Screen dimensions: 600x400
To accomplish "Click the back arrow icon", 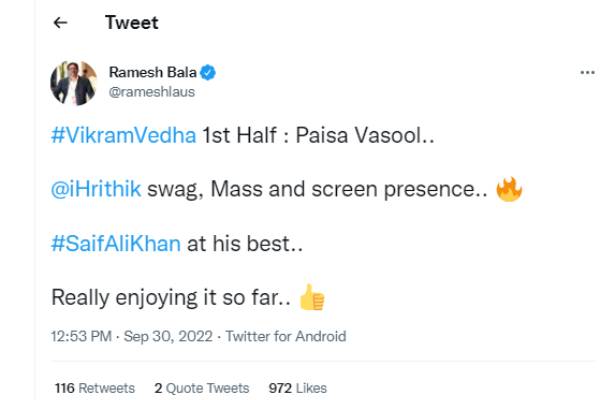I will [x=60, y=23].
